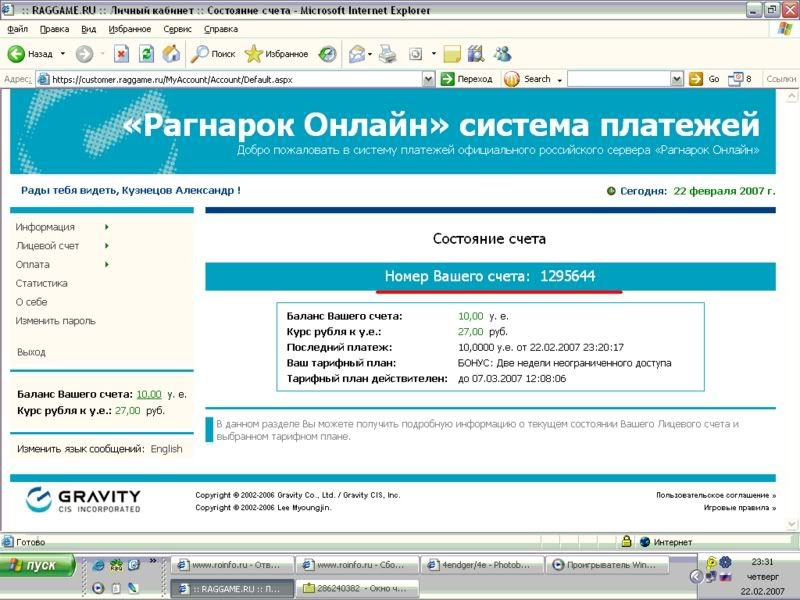The height and width of the screenshot is (600, 800).
Task: Click the grey Forward arrow button
Action: click(x=84, y=54)
